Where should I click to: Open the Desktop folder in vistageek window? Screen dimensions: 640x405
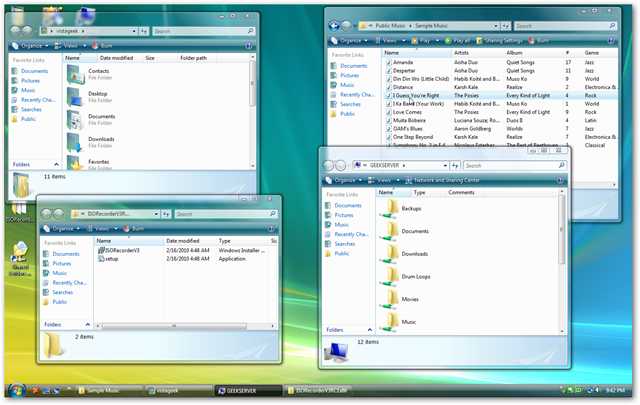pyautogui.click(x=99, y=93)
